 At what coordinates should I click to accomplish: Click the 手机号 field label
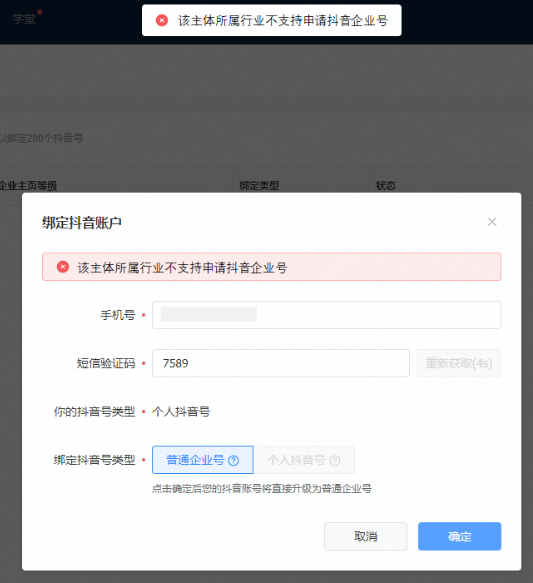click(118, 315)
